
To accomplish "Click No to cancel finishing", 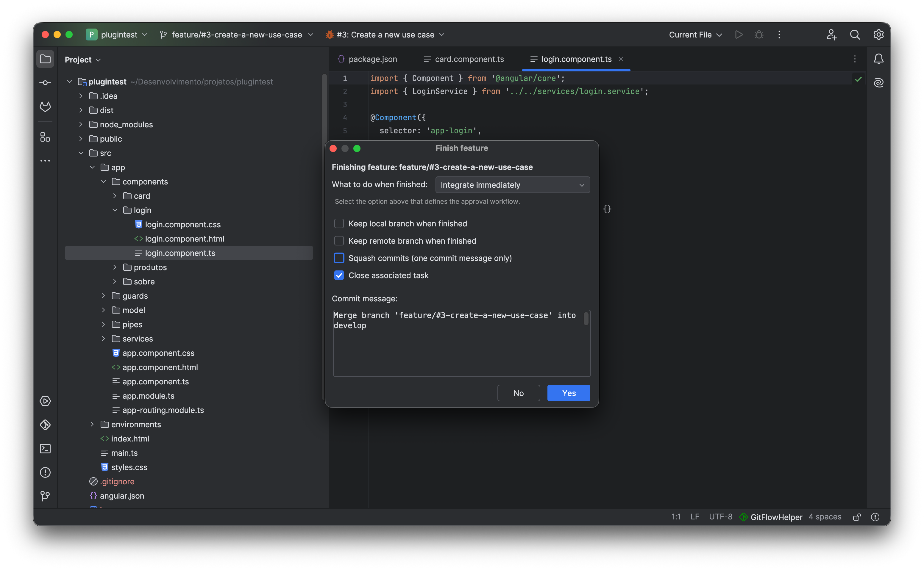I will [x=519, y=393].
